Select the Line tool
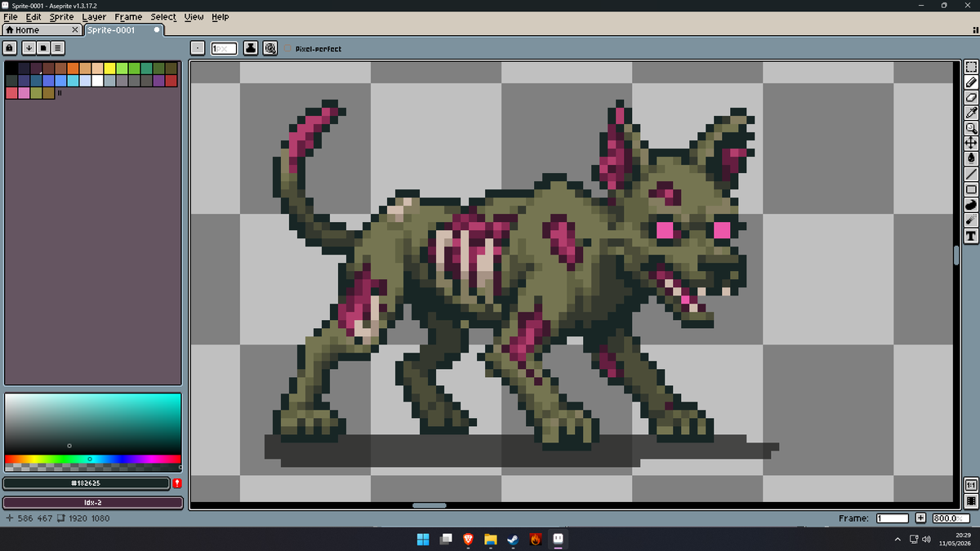The height and width of the screenshot is (551, 980). pyautogui.click(x=971, y=174)
